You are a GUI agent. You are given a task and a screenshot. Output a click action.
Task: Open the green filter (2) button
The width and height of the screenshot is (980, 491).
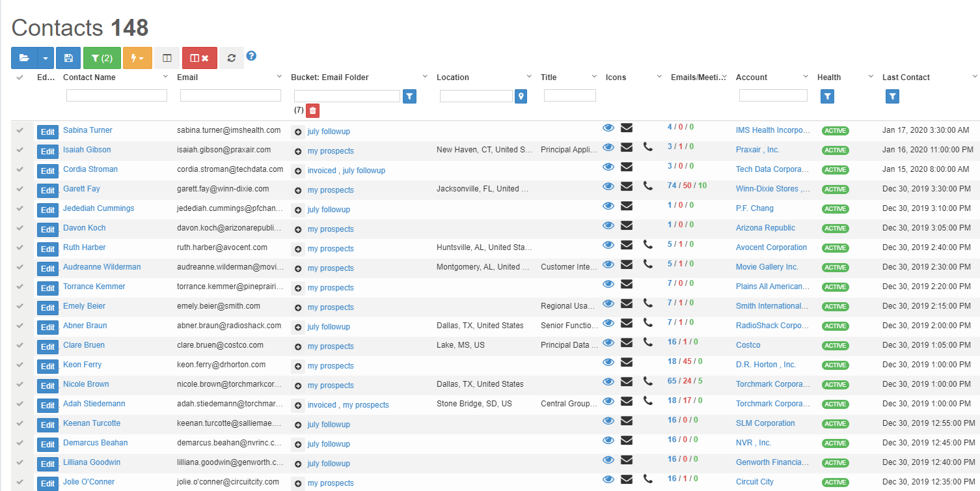pos(102,58)
